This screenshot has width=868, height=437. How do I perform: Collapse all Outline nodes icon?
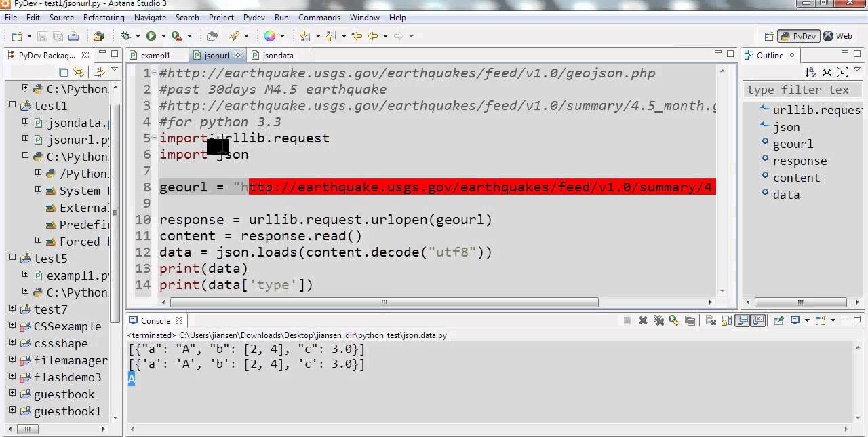827,72
